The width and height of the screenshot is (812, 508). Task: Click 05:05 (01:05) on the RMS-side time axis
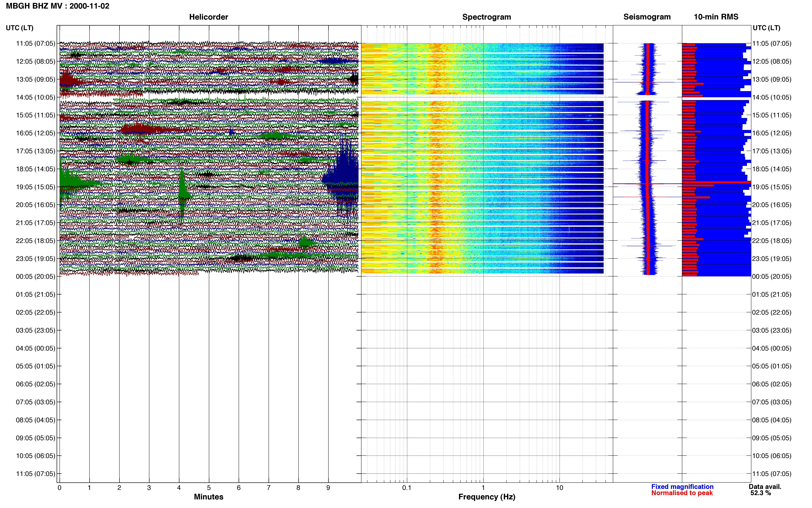pos(772,366)
